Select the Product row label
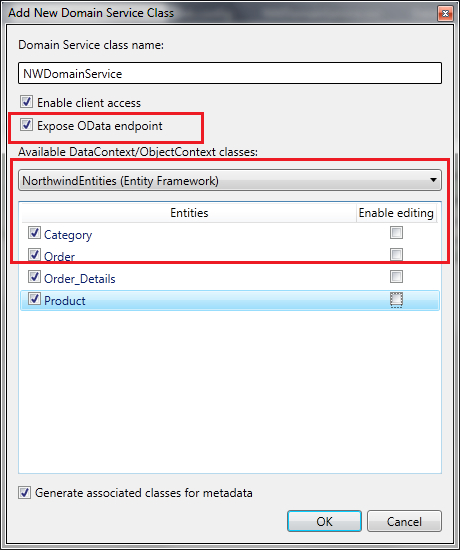This screenshot has width=460, height=550. [65, 301]
